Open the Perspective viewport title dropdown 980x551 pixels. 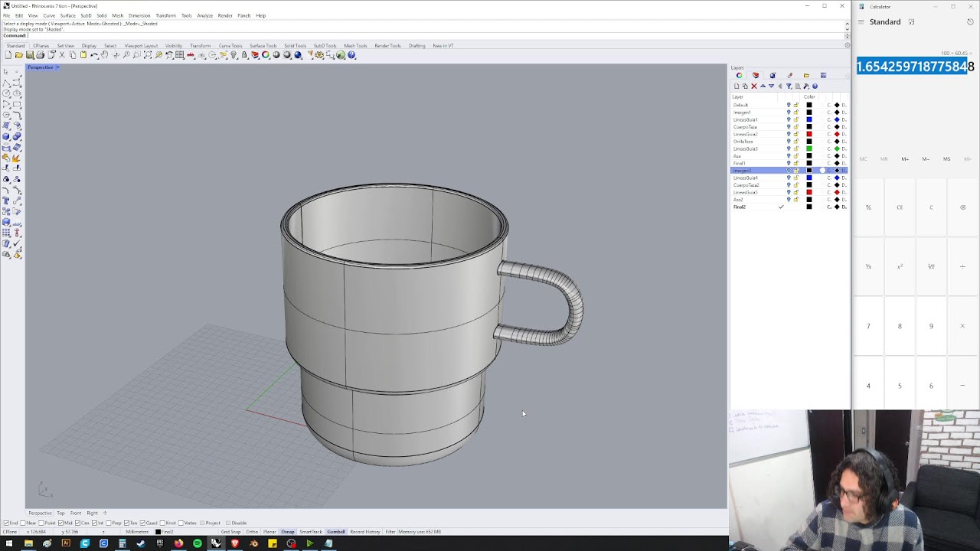pos(57,67)
